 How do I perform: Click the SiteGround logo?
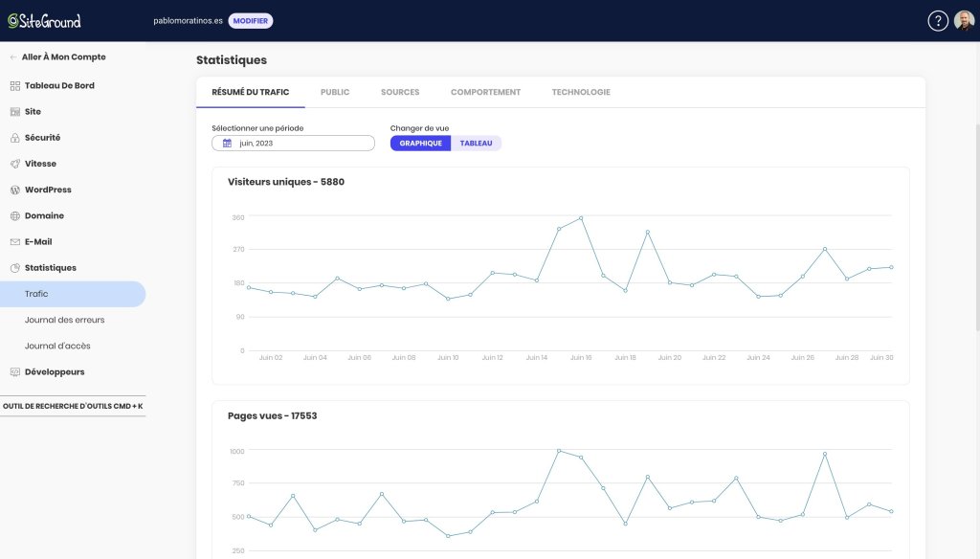[x=44, y=21]
